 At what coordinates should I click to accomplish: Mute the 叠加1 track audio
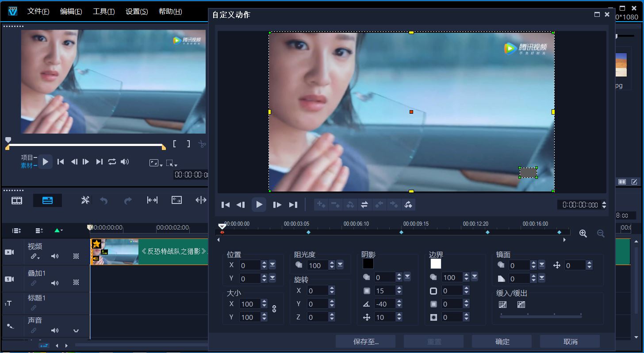pyautogui.click(x=55, y=283)
